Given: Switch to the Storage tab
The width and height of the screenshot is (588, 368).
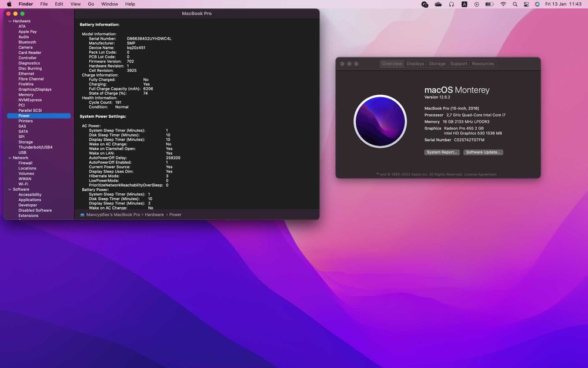Looking at the screenshot, I should (437, 64).
